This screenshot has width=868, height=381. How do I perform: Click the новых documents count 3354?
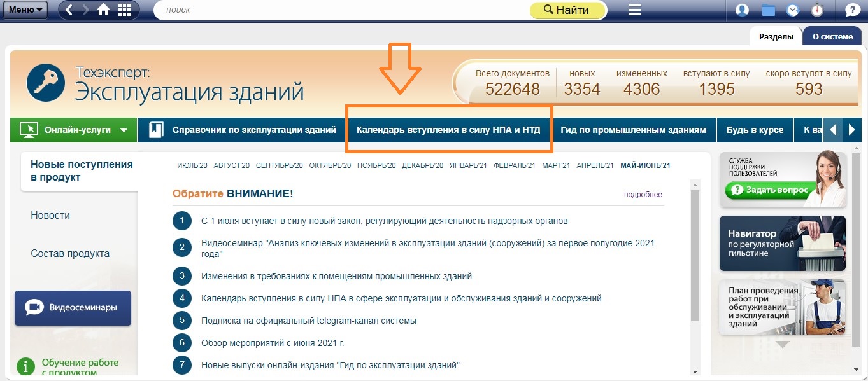(x=582, y=88)
